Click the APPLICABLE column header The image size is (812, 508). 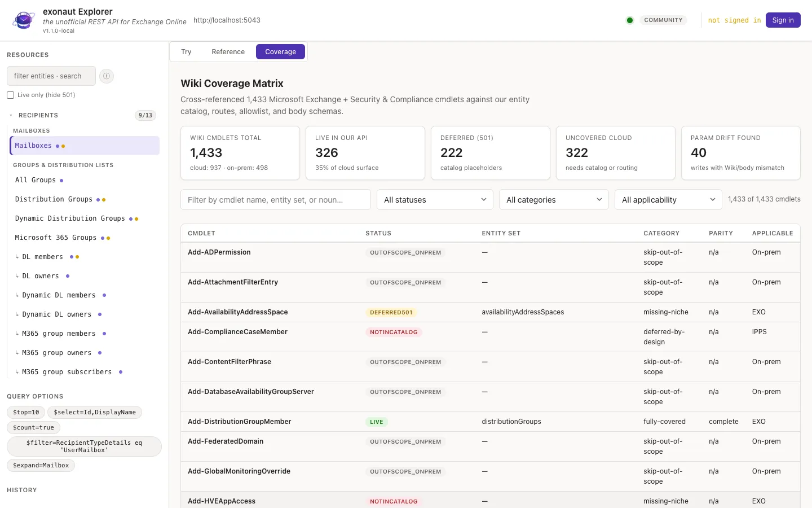click(x=773, y=233)
